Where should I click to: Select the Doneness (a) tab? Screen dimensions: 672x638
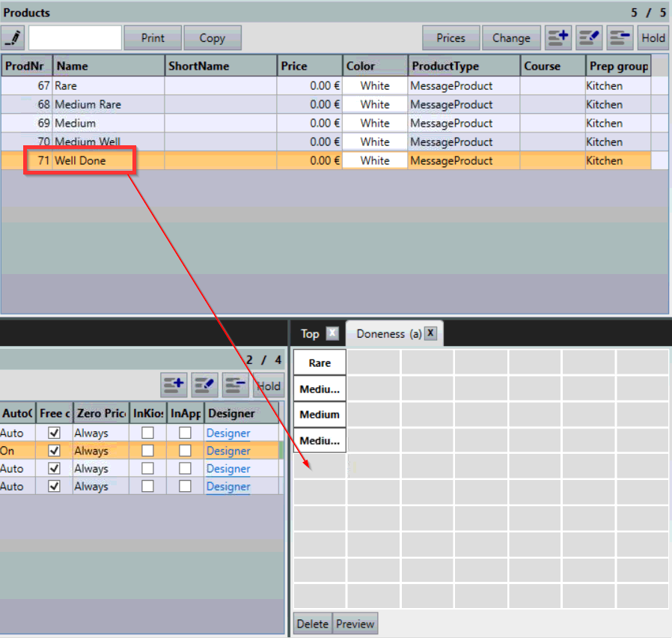(388, 334)
